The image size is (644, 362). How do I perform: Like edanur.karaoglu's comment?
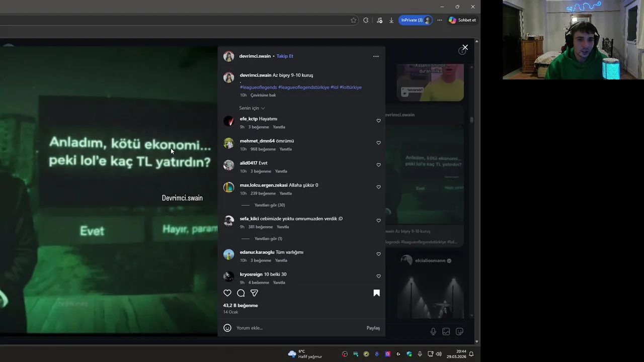[379, 254]
